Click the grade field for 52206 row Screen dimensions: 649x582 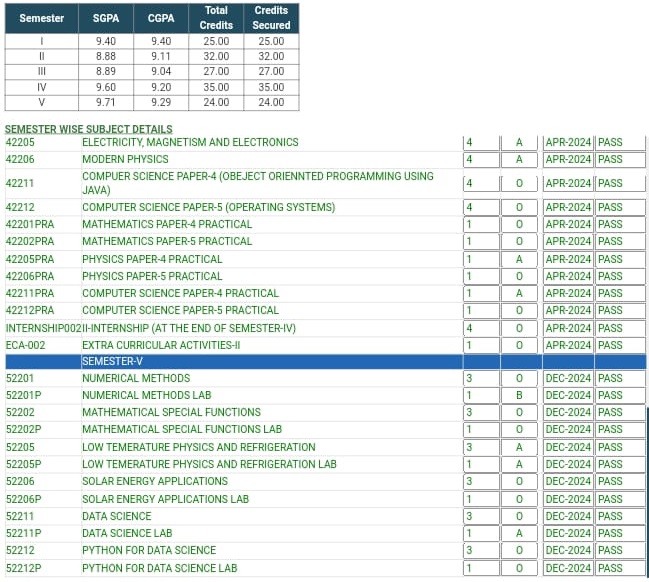coord(519,481)
